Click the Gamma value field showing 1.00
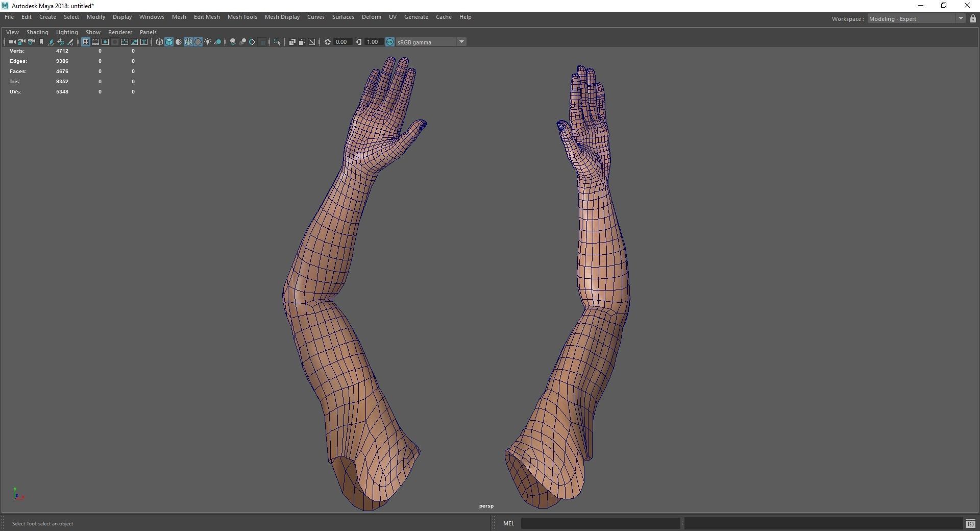 373,42
